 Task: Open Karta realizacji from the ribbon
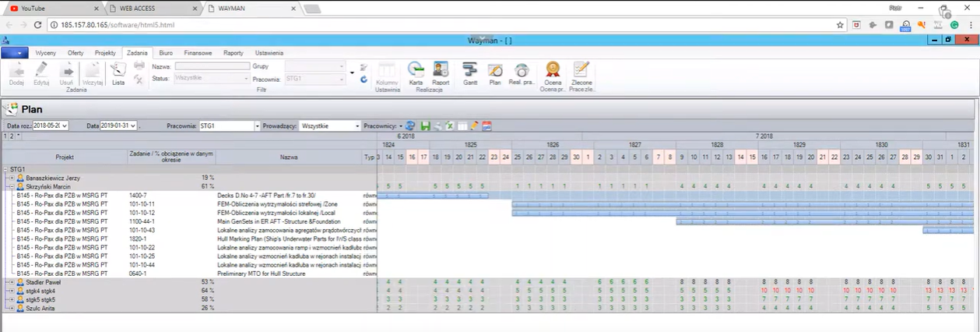click(x=416, y=72)
